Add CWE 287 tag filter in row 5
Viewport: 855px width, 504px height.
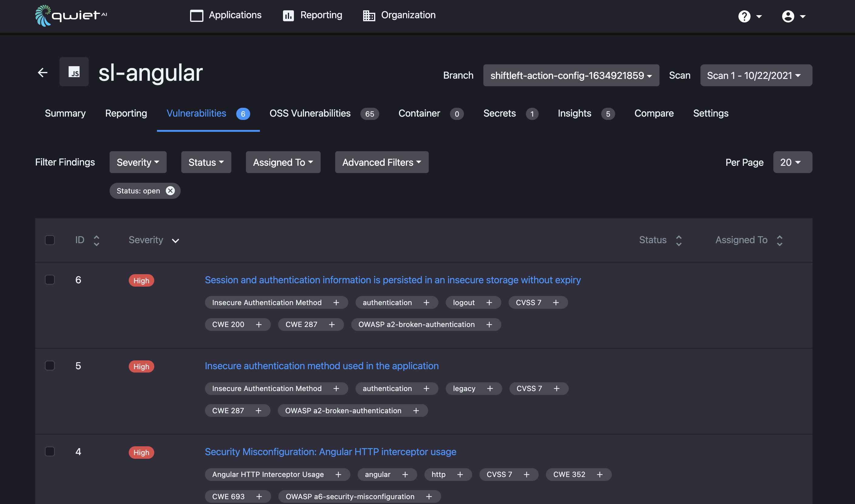(x=258, y=411)
